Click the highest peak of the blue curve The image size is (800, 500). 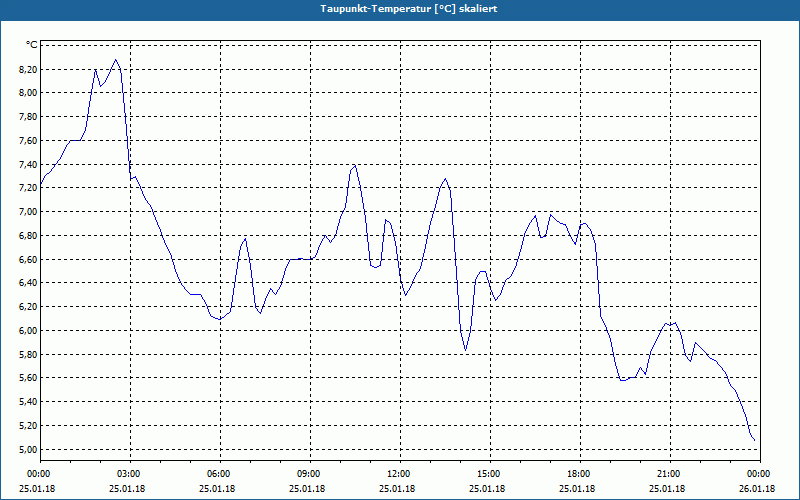[115, 60]
